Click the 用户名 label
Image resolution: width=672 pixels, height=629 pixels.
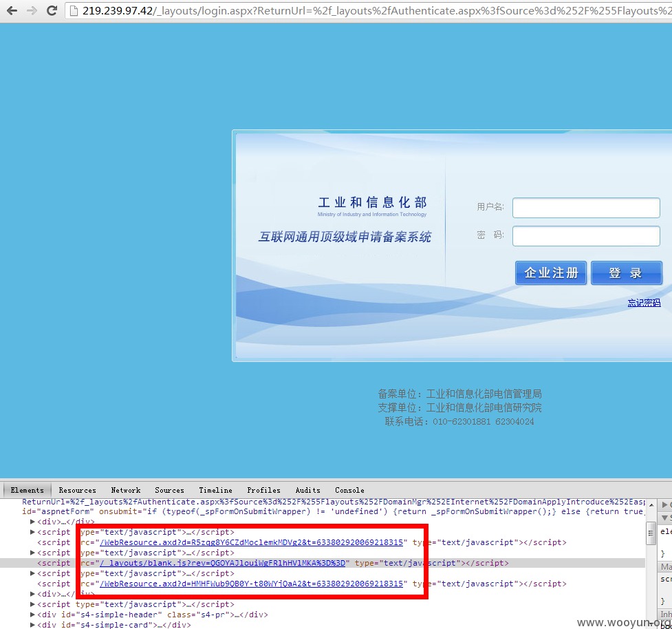[x=490, y=206]
